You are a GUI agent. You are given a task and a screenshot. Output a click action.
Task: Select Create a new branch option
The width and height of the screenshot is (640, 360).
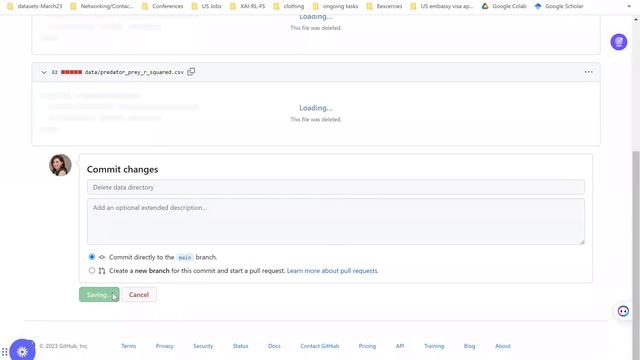(x=92, y=271)
